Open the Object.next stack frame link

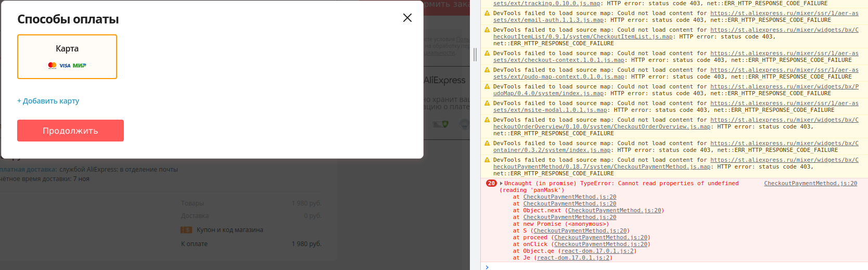point(615,211)
